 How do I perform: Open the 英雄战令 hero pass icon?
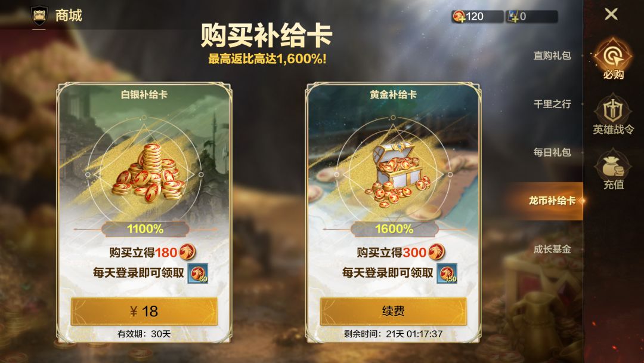pyautogui.click(x=613, y=114)
